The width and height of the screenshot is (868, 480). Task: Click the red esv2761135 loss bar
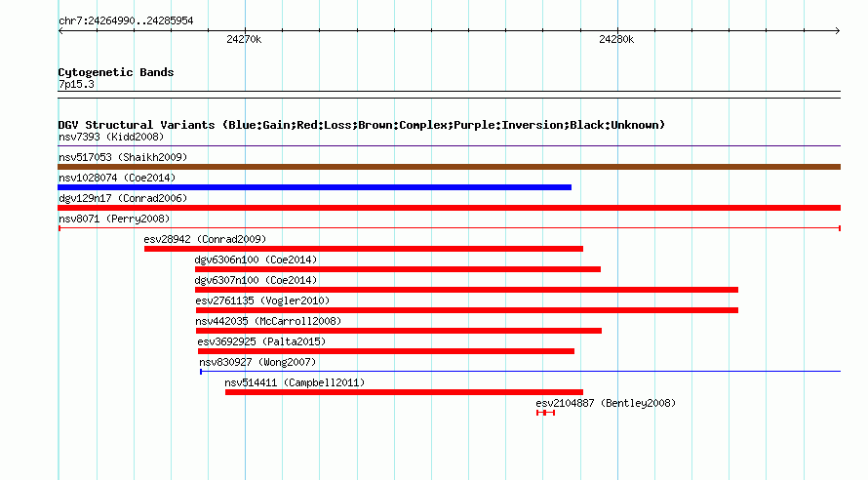466,310
